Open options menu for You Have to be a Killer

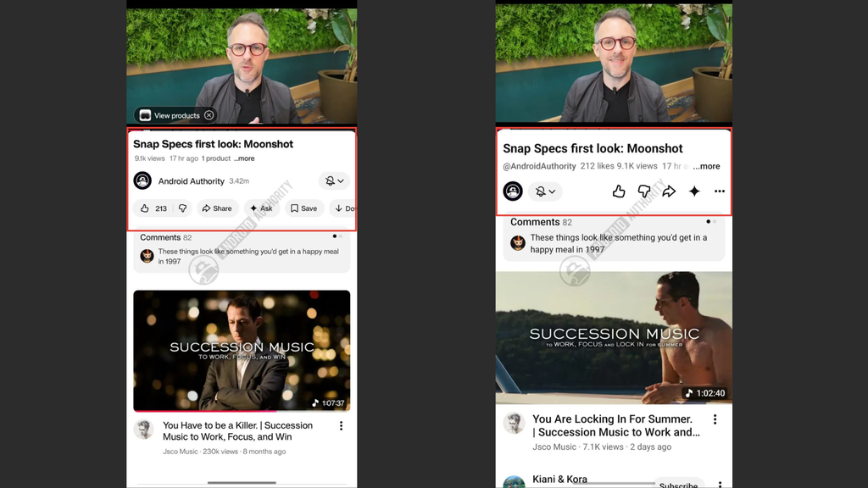(341, 426)
